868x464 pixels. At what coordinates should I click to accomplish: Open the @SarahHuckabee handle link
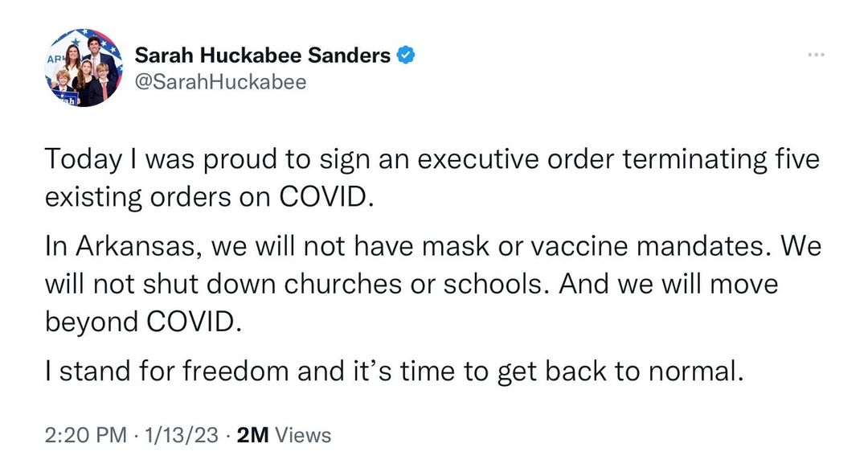coord(219,82)
